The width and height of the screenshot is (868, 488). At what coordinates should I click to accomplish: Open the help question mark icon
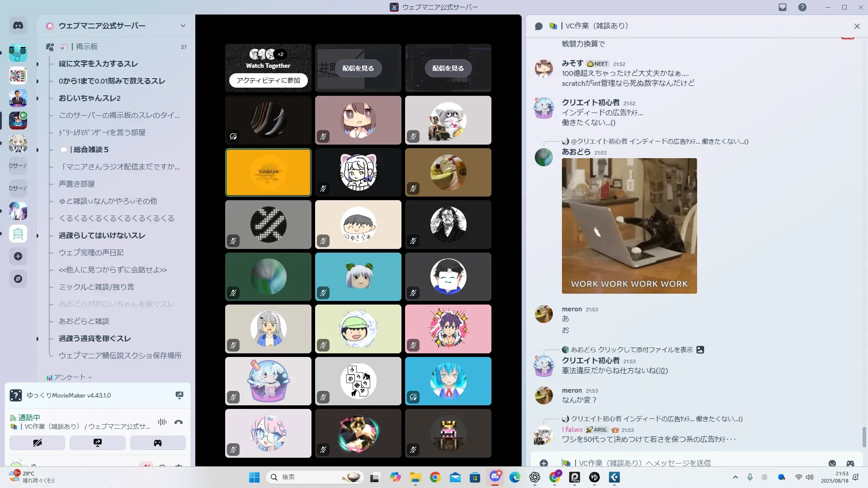(x=802, y=7)
